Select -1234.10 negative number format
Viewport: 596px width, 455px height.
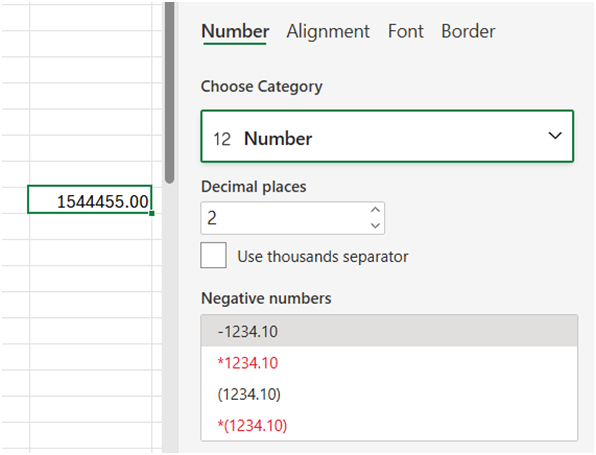[x=389, y=331]
